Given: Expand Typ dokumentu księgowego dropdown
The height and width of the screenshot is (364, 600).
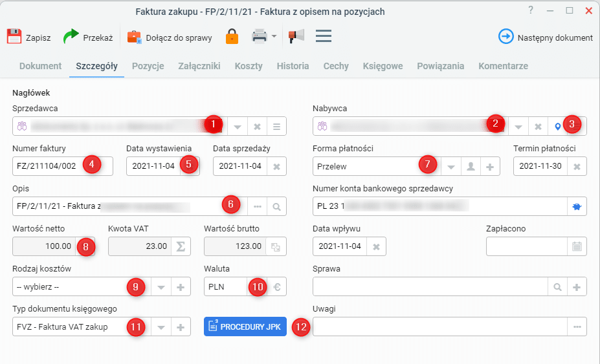Looking at the screenshot, I should tap(161, 327).
